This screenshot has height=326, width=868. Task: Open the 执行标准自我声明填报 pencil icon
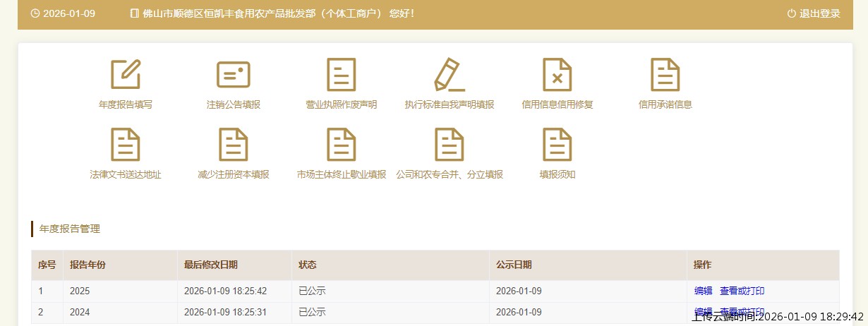click(x=450, y=74)
